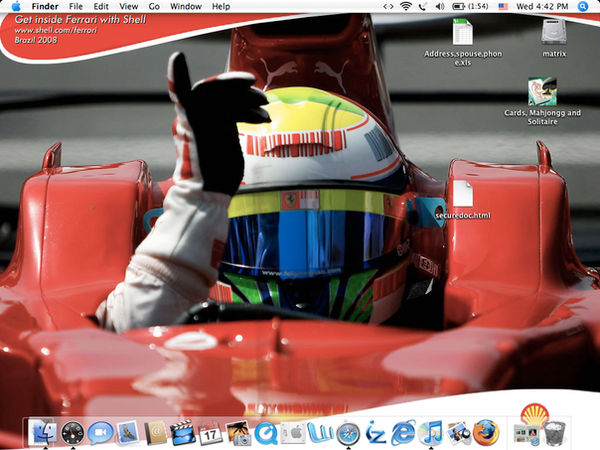Open the Window menu

186,7
